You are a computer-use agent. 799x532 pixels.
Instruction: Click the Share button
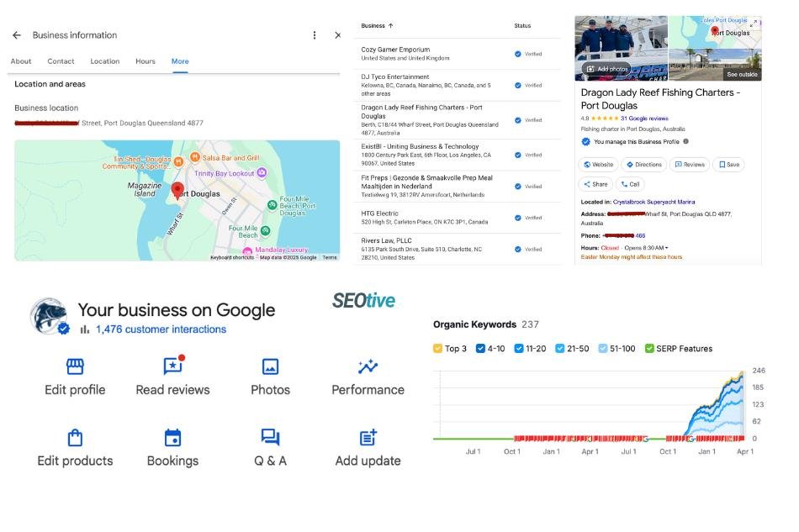tap(595, 184)
